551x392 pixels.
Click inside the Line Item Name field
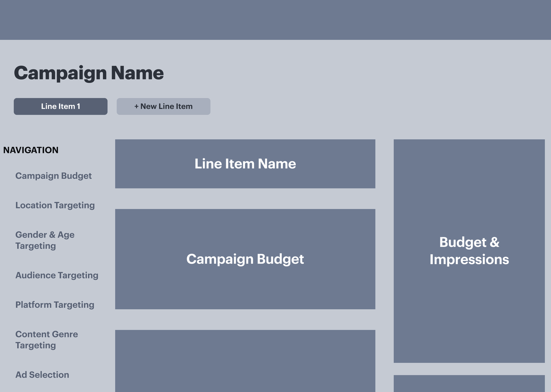coord(245,164)
